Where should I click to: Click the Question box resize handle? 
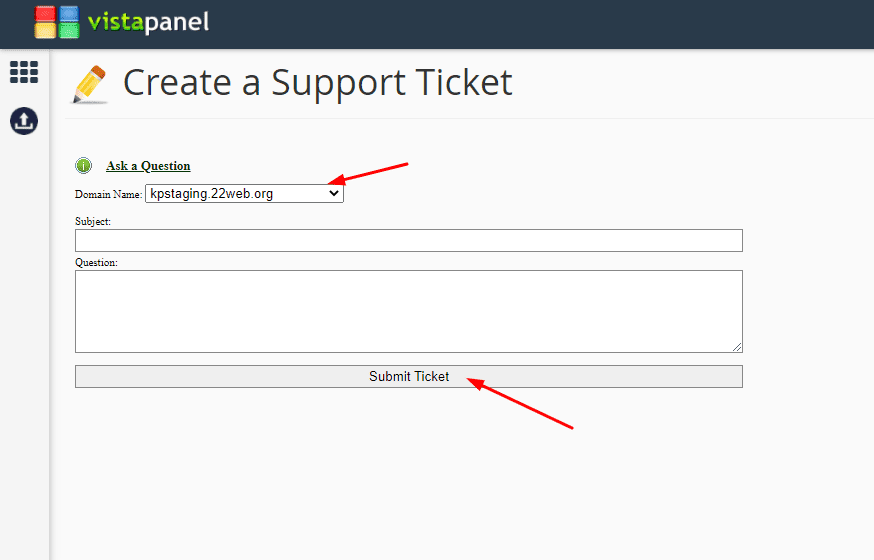tap(737, 347)
